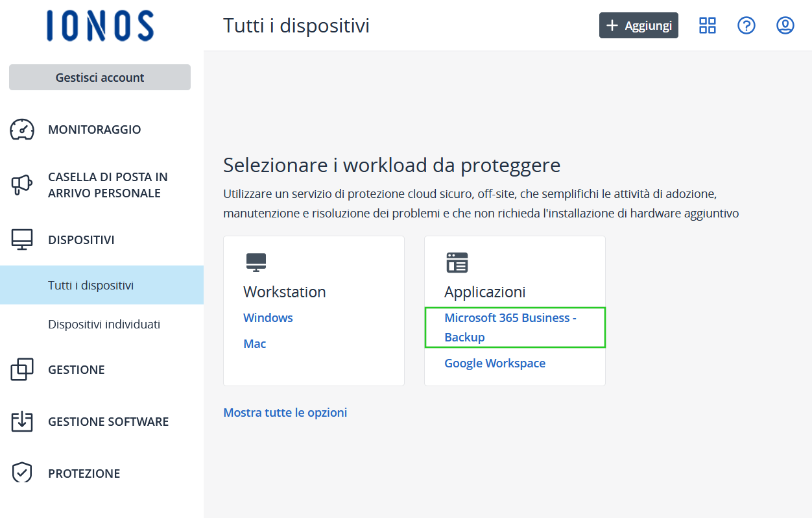Open the Monitoraggio sidebar section
This screenshot has width=812, height=518.
[x=94, y=129]
